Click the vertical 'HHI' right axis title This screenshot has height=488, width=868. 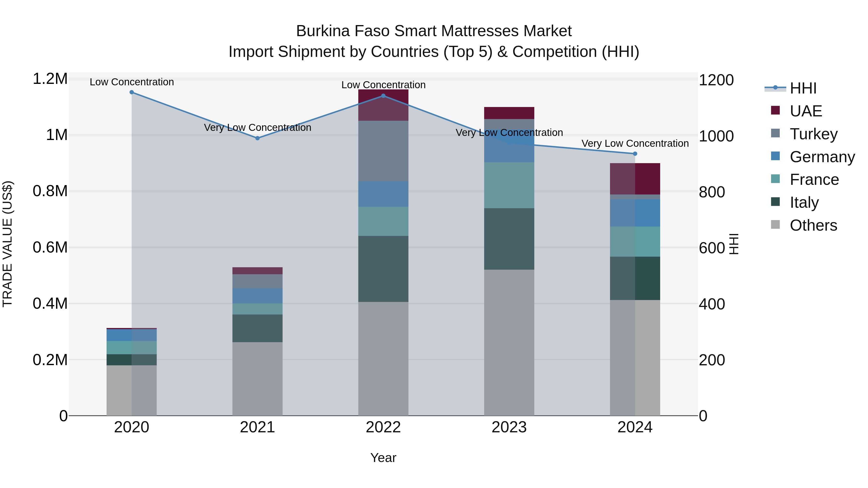pyautogui.click(x=733, y=244)
